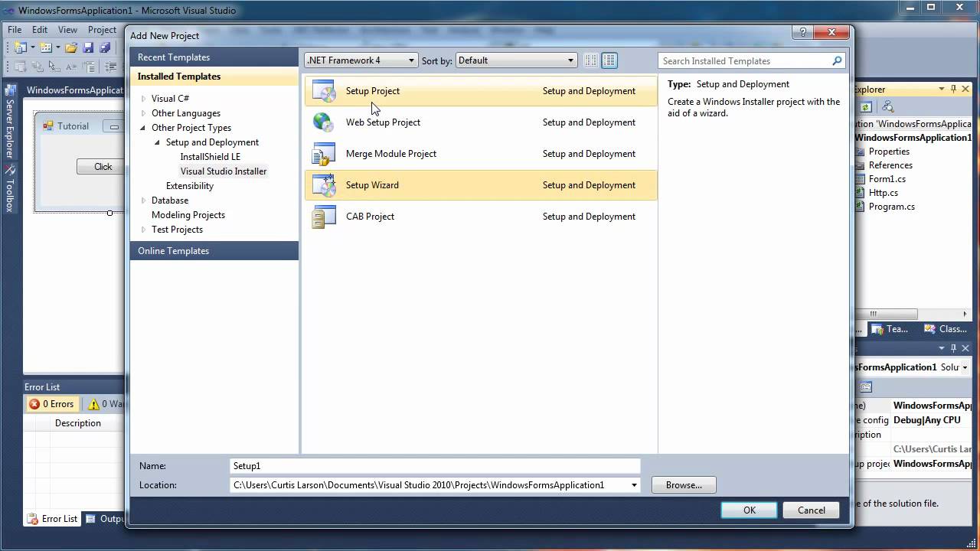Image resolution: width=980 pixels, height=551 pixels.
Task: Open the Recent Templates section
Action: click(214, 57)
